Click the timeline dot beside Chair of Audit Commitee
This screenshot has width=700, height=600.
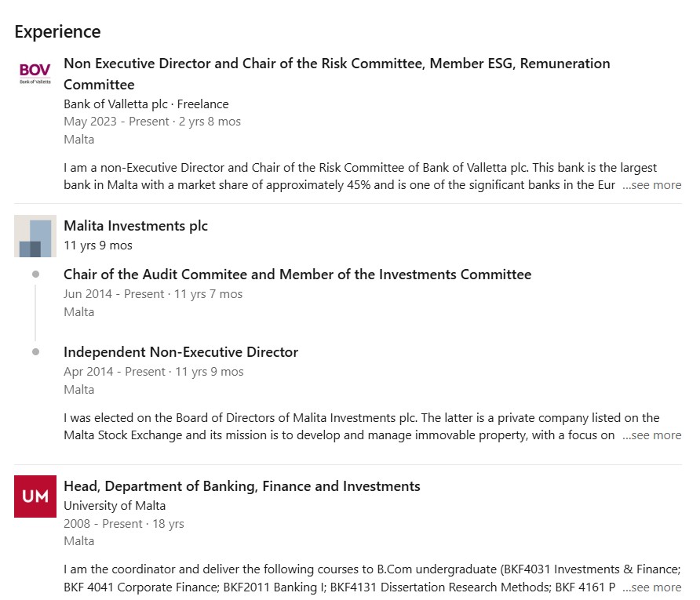tap(35, 273)
